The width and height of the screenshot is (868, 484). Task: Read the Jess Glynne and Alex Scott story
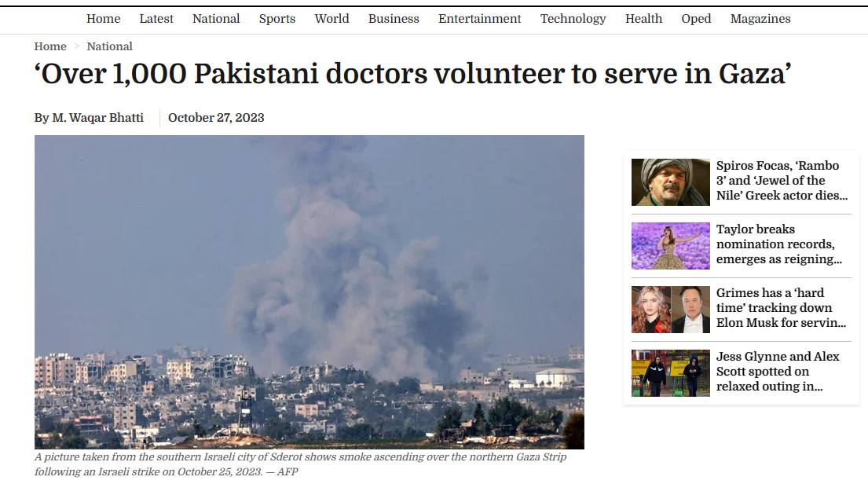[778, 372]
